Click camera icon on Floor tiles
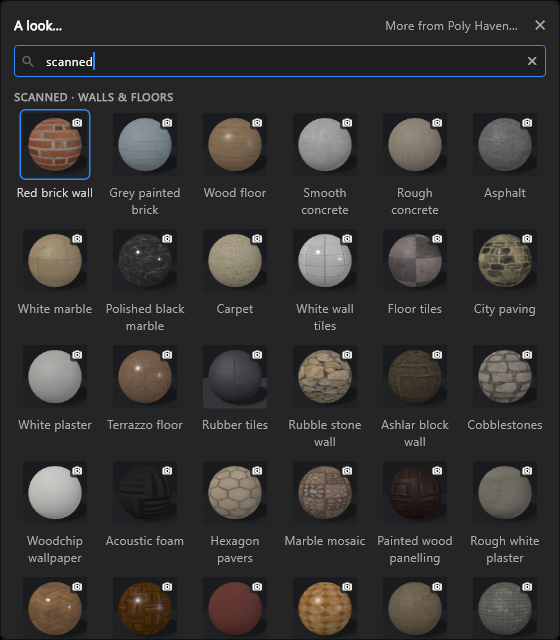The width and height of the screenshot is (560, 640). coord(437,238)
